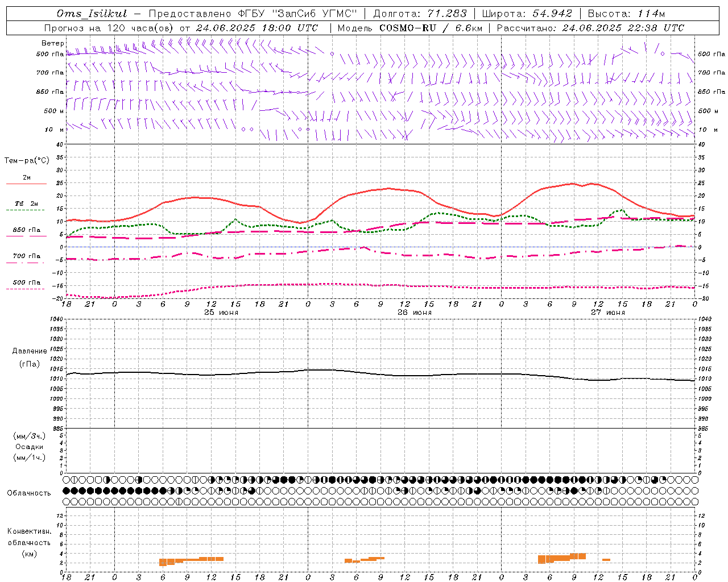Click the date label 26 июня
This screenshot has width=728, height=582.
click(415, 313)
